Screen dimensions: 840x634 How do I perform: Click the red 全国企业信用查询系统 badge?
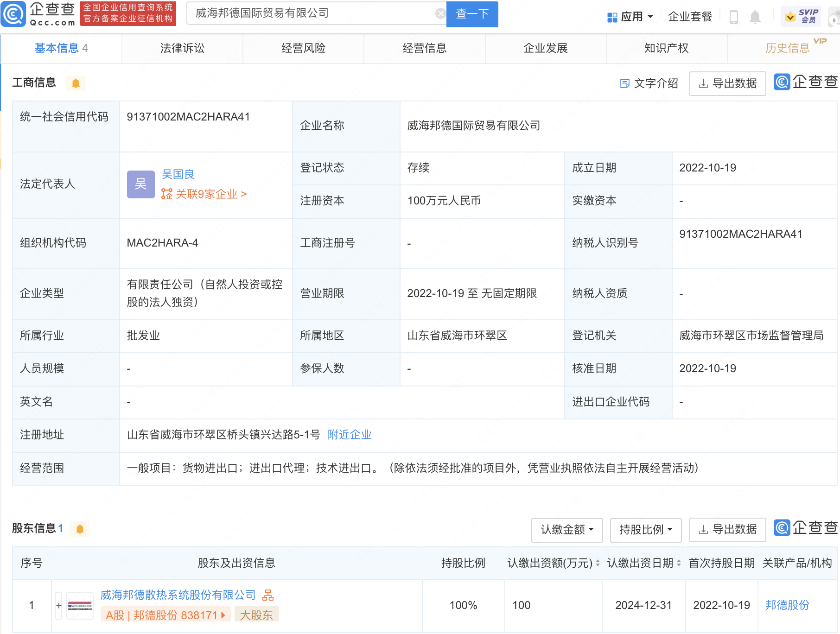(x=128, y=13)
